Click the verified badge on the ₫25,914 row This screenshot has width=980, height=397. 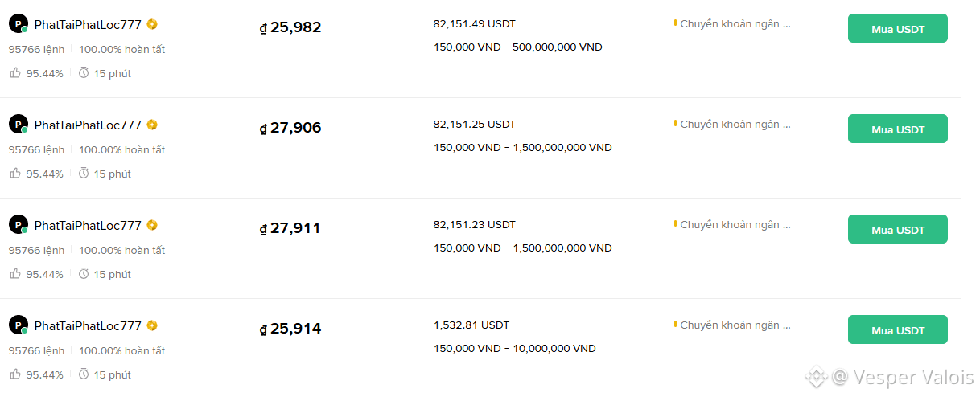point(152,325)
